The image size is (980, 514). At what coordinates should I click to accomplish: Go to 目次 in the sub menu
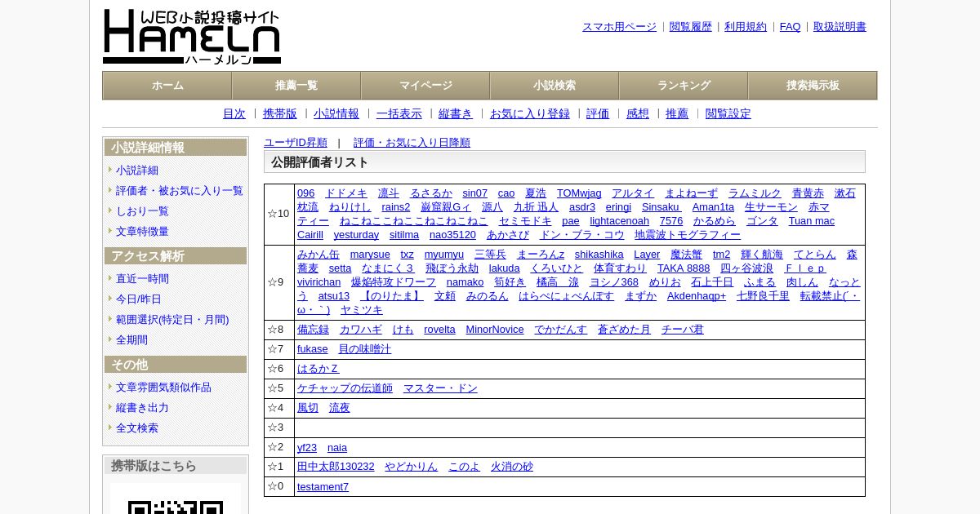[x=234, y=114]
